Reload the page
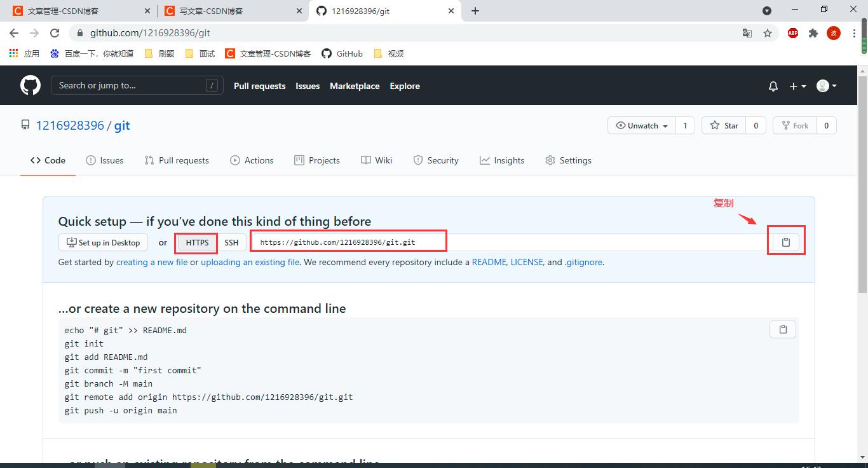The image size is (868, 468). tap(55, 33)
